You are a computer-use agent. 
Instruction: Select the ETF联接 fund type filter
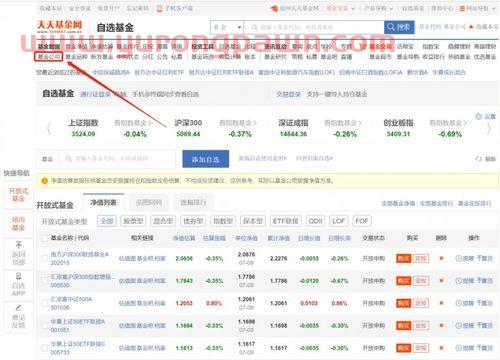tap(286, 221)
